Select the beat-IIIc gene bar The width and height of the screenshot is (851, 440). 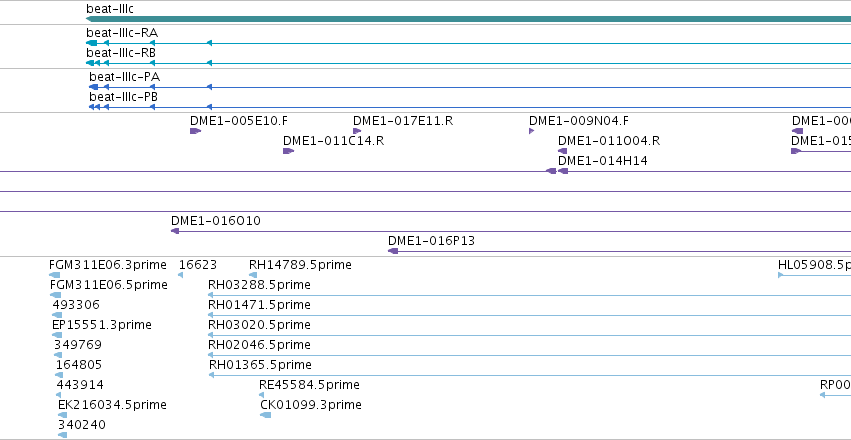(468, 19)
